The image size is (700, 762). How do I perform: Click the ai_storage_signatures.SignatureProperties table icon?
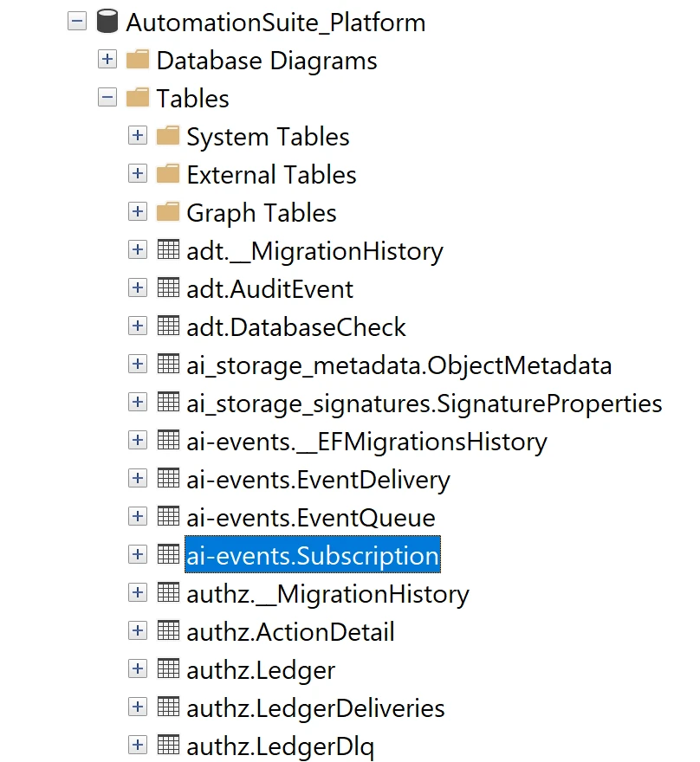[x=168, y=402]
